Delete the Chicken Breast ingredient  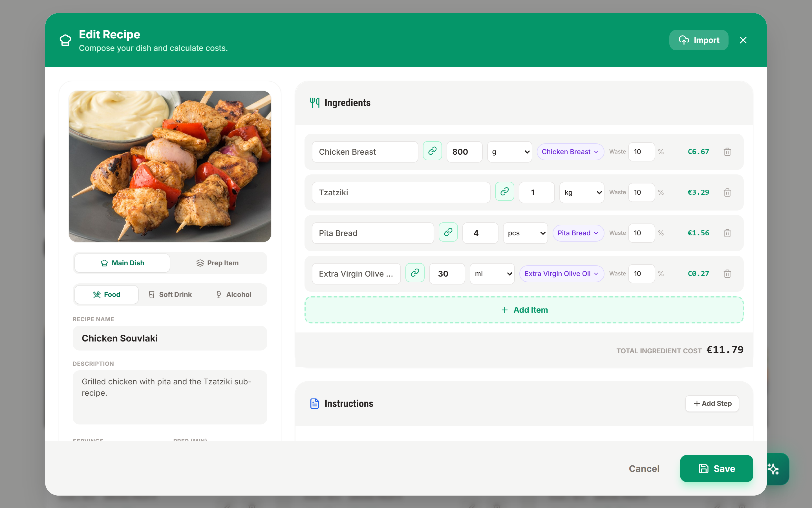click(x=727, y=152)
